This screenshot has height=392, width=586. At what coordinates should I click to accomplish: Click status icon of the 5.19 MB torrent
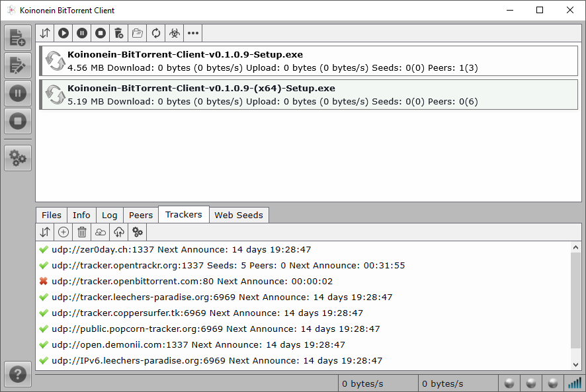(x=56, y=95)
